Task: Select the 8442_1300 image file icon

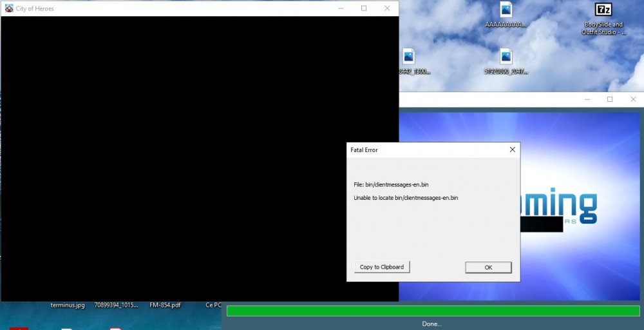Action: (409, 56)
